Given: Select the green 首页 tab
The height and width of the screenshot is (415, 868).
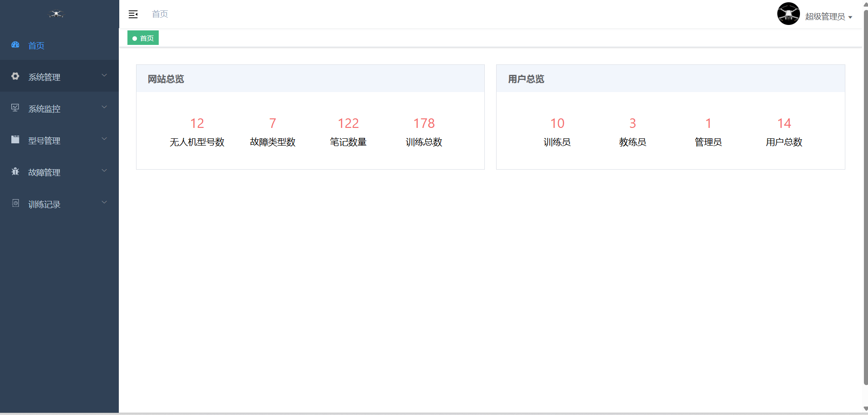Looking at the screenshot, I should pos(143,38).
